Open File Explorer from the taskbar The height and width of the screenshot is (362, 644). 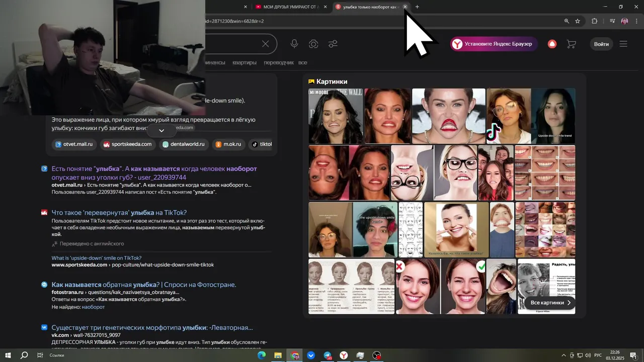(278, 355)
